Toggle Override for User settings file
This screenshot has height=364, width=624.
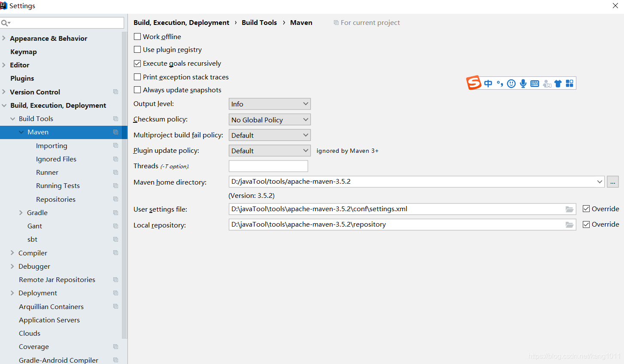tap(586, 209)
